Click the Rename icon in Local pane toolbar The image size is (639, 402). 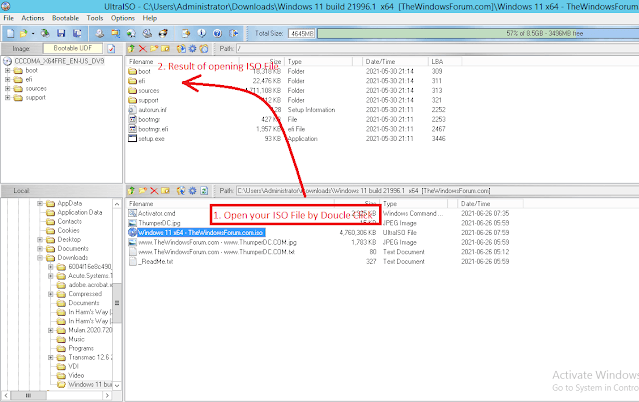tap(165, 190)
